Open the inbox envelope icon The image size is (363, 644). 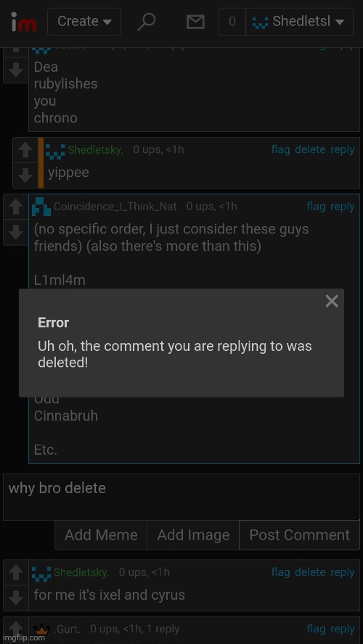coord(195,22)
